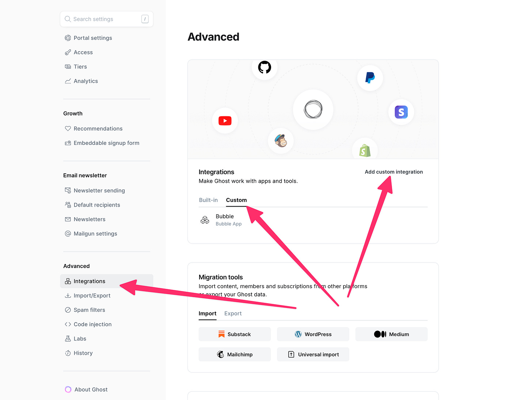Click the YouTube logo in integrations banner
Viewport: 532px width, 400px height.
[x=225, y=121]
